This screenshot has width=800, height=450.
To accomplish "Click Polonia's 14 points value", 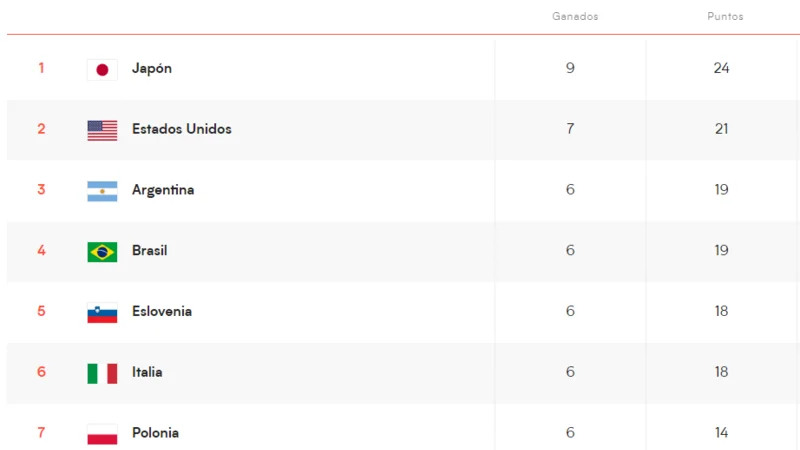I will (x=721, y=433).
